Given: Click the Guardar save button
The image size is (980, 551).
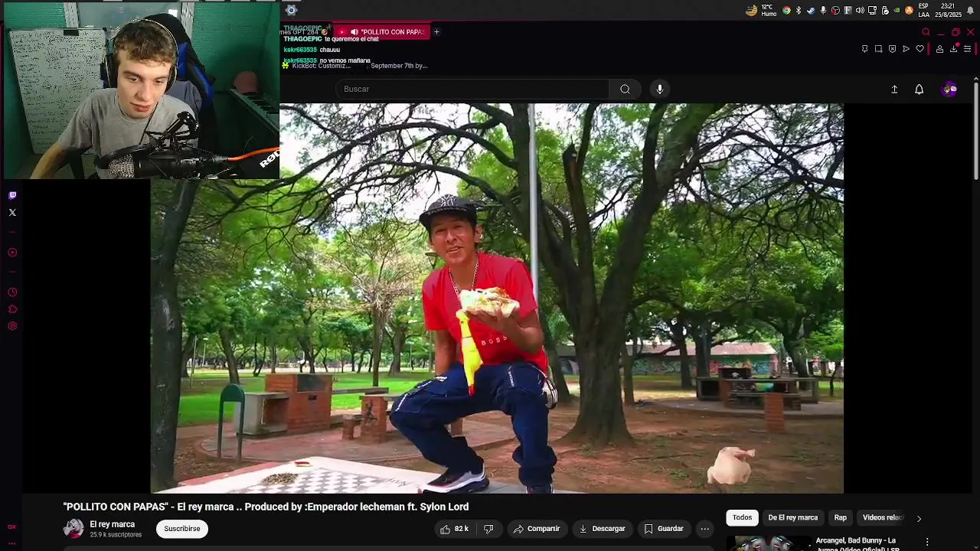Looking at the screenshot, I should [663, 529].
